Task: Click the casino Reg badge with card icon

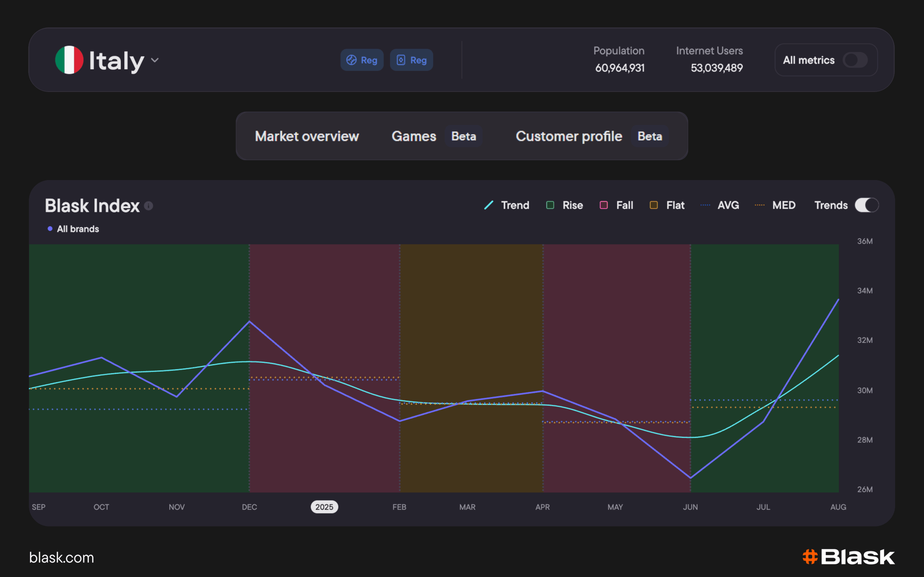Action: [411, 60]
